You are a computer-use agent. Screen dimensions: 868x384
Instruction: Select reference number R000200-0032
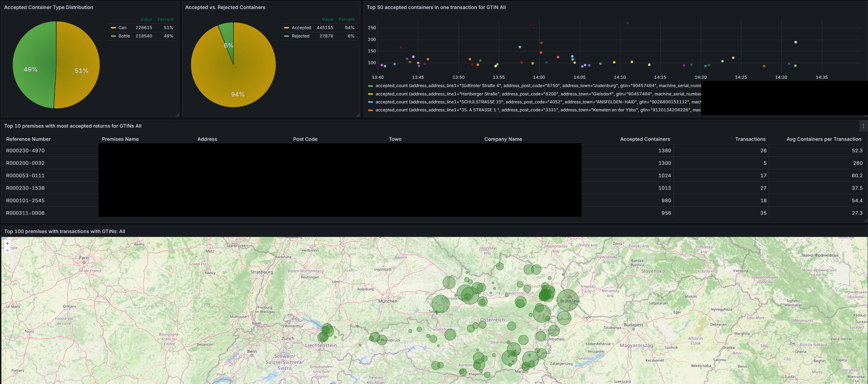tap(25, 163)
